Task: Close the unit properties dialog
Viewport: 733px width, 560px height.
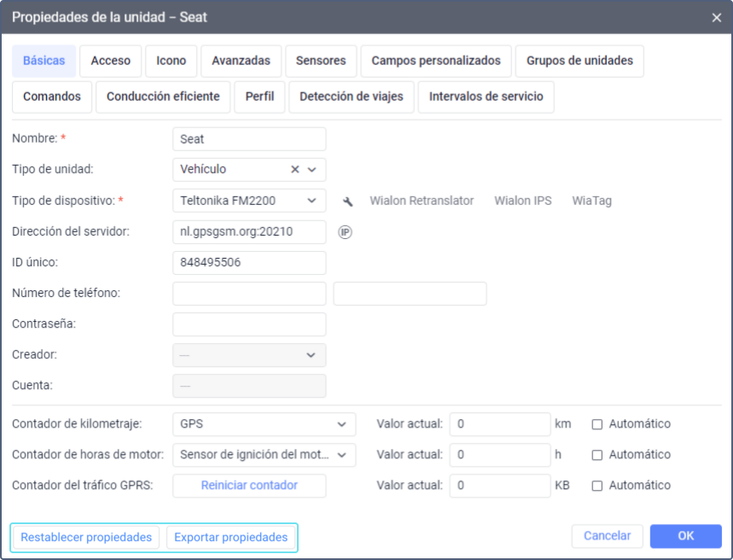Action: 716,17
